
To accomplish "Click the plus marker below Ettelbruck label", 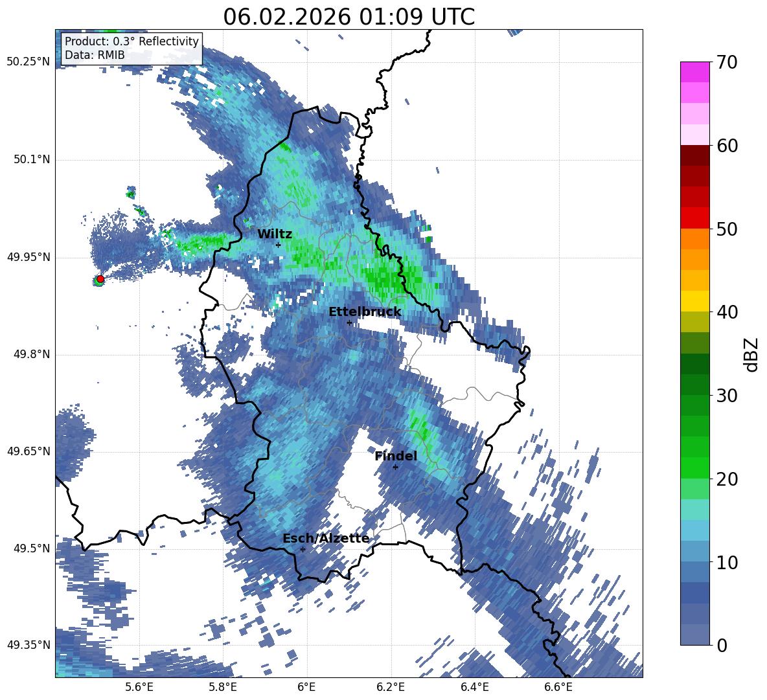I will pos(349,322).
